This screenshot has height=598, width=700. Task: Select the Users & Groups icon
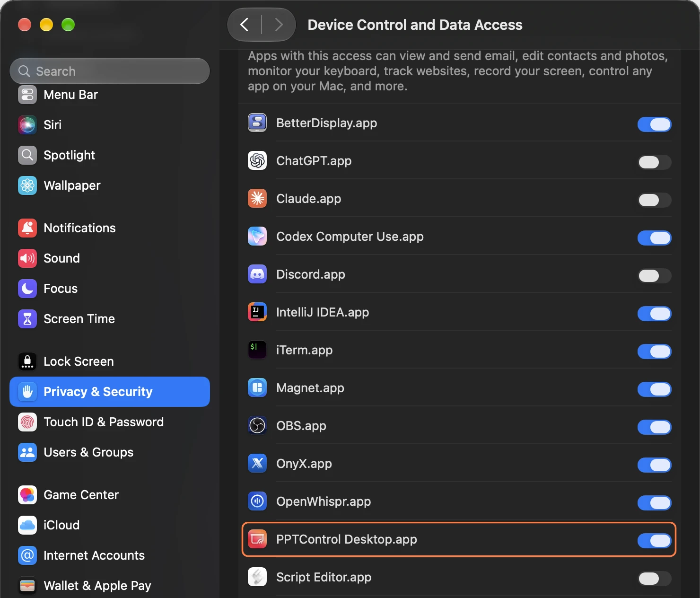(27, 452)
